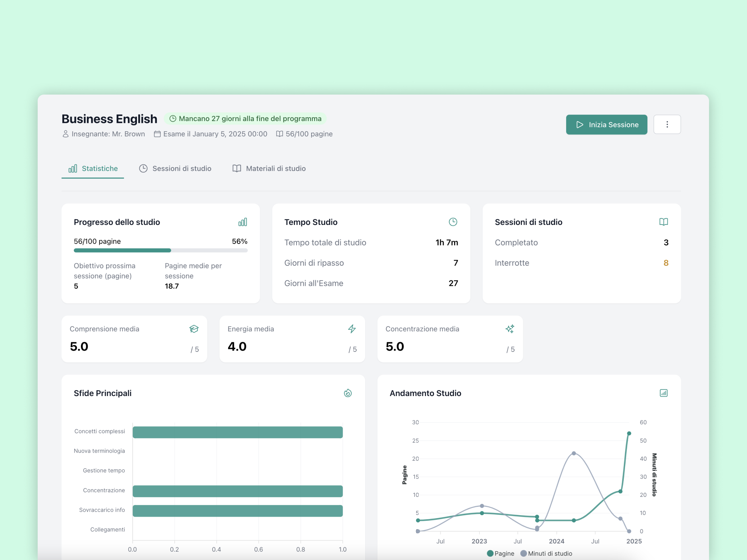Click the 'Mancano 27 giorni' countdown badge
Screen dimensions: 747x560
246,119
